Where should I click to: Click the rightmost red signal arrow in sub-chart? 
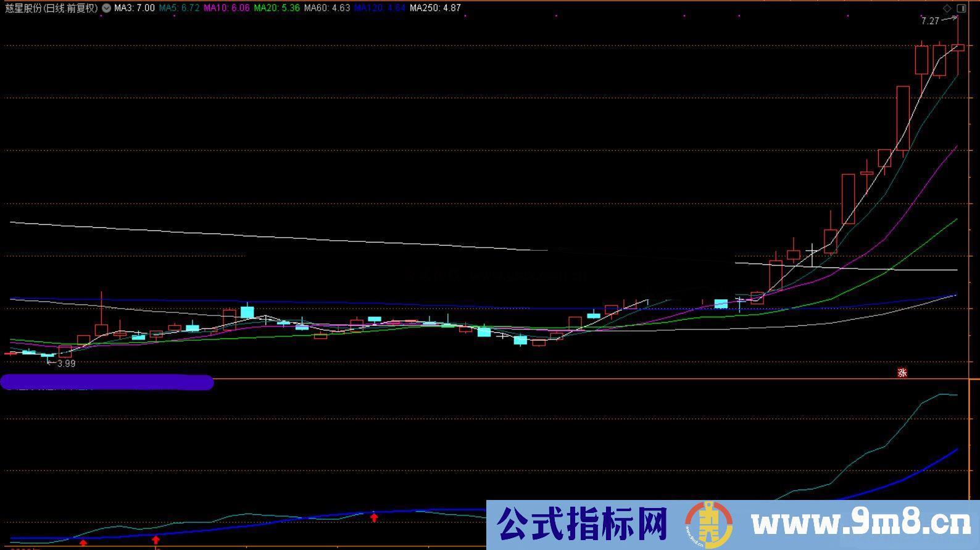pyautogui.click(x=374, y=517)
